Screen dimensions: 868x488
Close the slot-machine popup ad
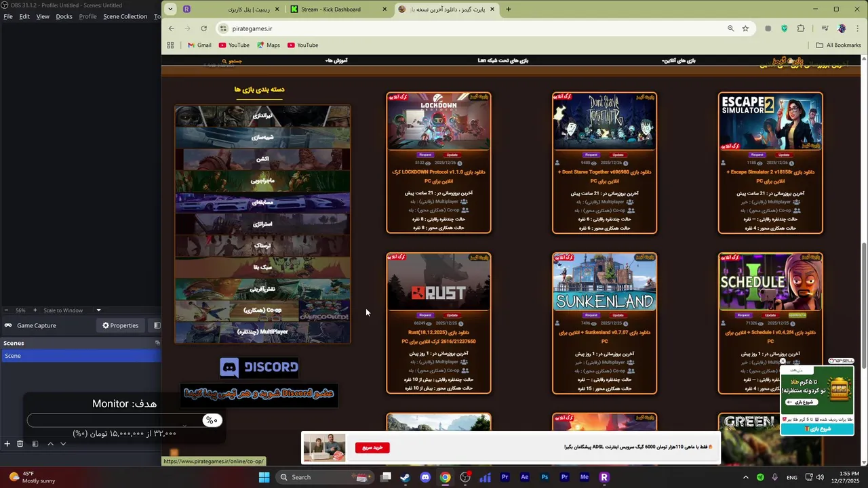(783, 361)
